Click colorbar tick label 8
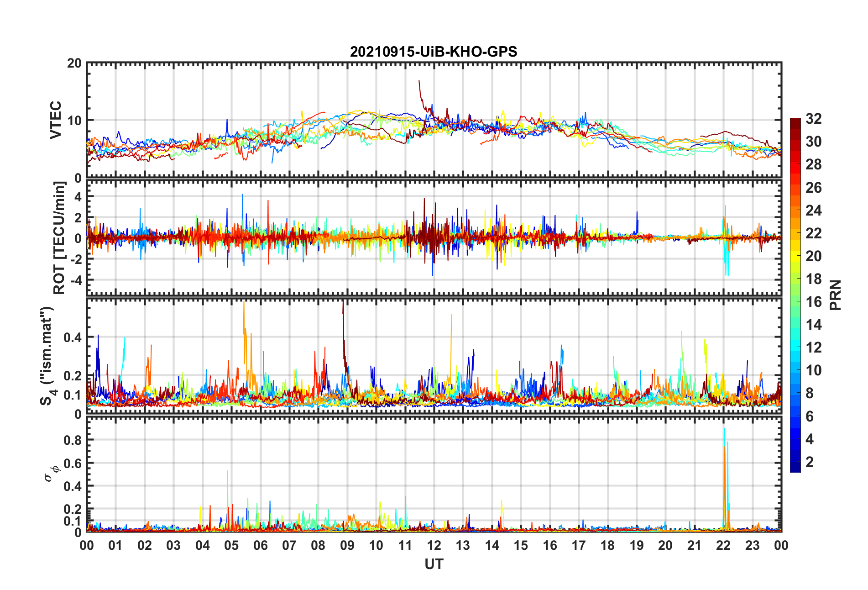This screenshot has width=868, height=590. coord(810,393)
